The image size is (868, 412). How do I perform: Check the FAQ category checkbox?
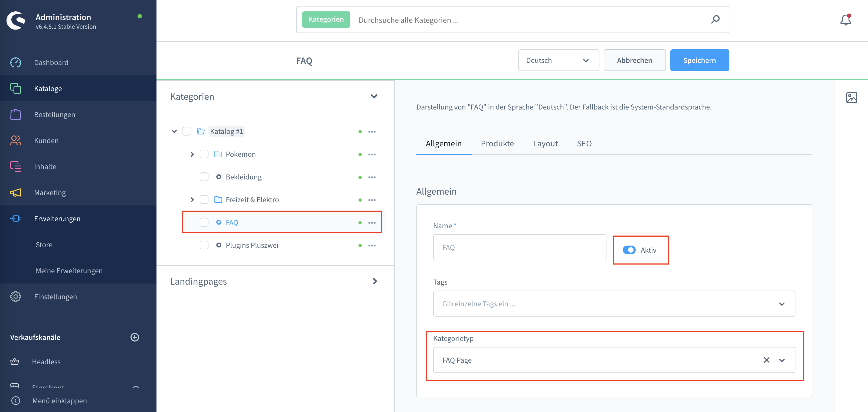coord(204,222)
